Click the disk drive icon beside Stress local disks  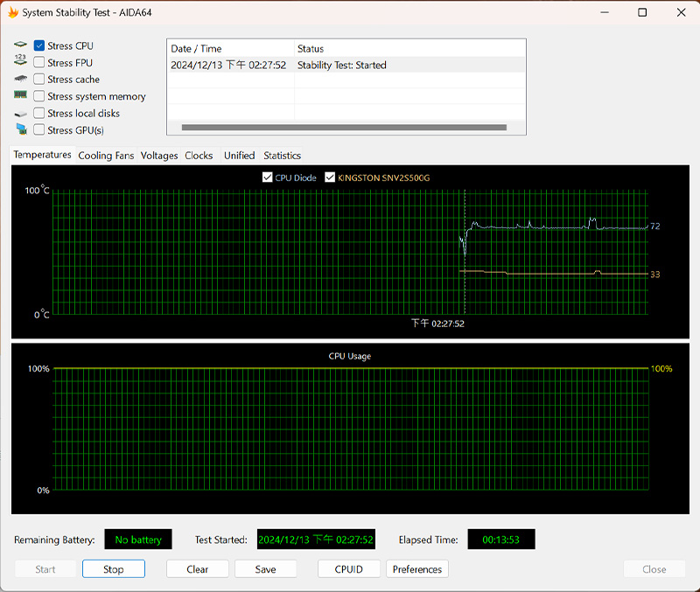(x=20, y=115)
